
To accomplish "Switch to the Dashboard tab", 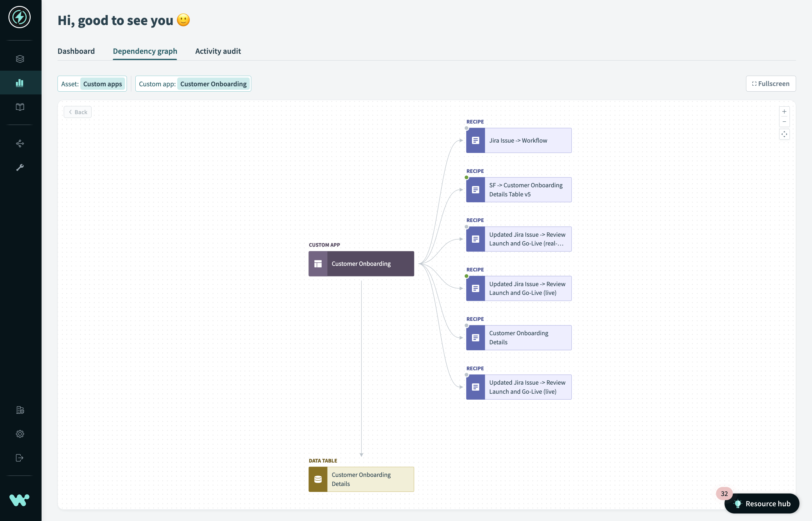I will pyautogui.click(x=76, y=51).
